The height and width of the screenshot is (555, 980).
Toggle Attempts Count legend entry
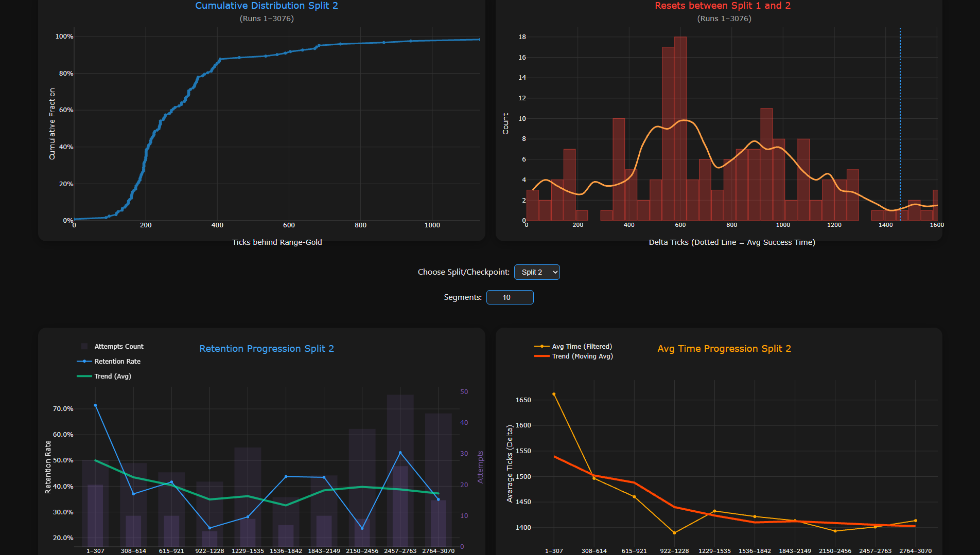pos(112,347)
